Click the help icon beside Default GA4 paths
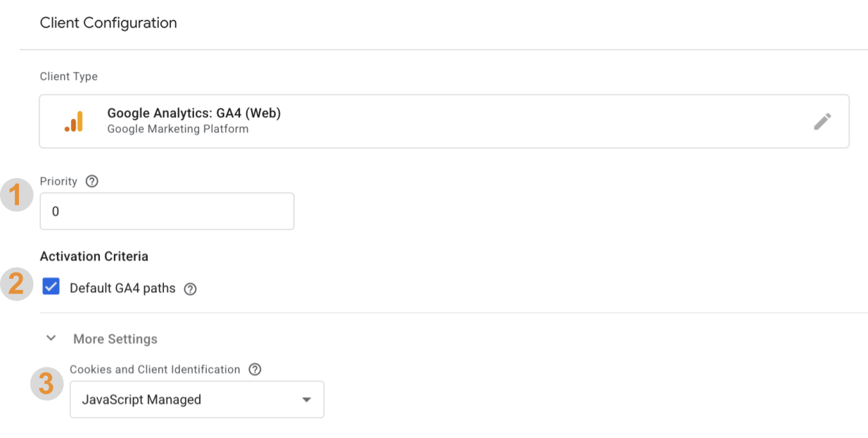Viewport: 868px width, 438px height. click(190, 288)
